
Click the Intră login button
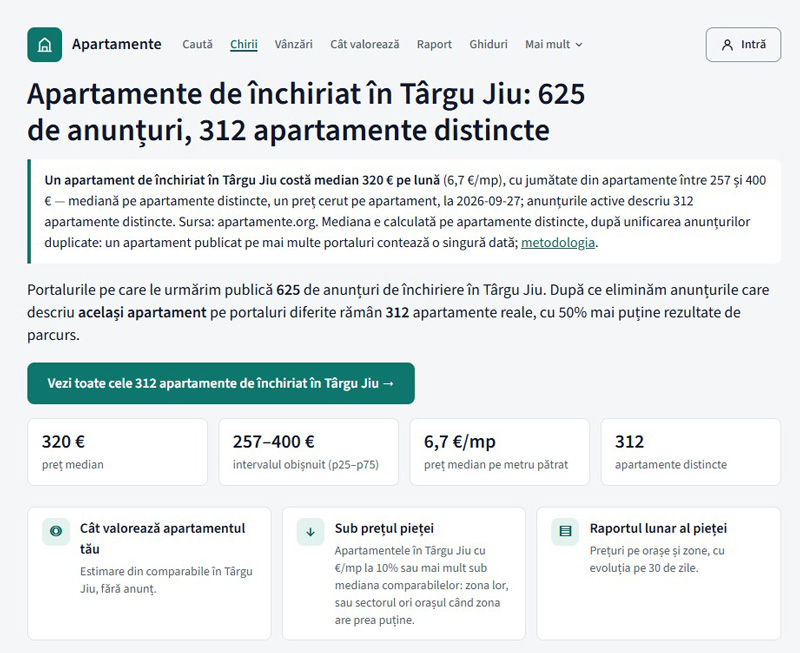point(743,45)
